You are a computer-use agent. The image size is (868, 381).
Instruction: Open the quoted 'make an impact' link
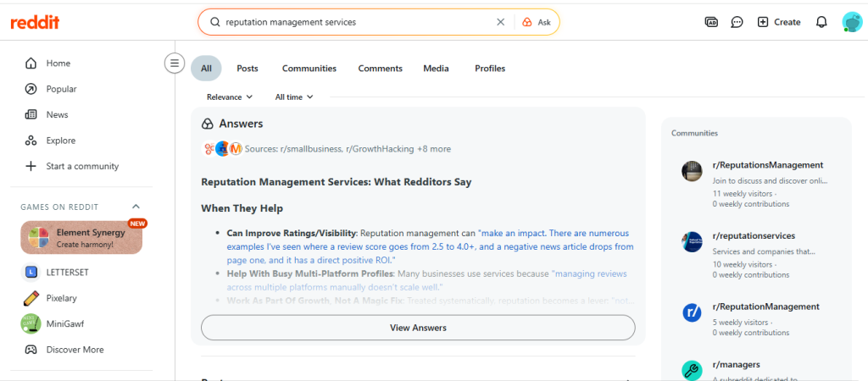pos(430,246)
